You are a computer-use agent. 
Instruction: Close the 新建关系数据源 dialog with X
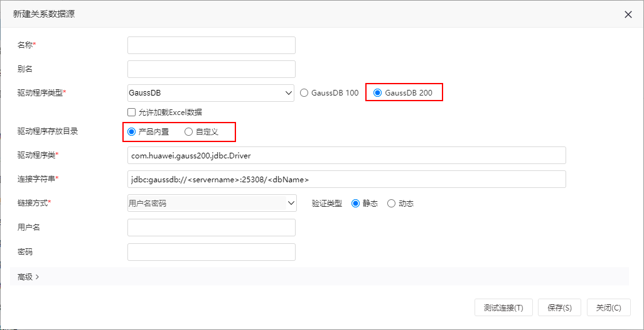tap(628, 14)
